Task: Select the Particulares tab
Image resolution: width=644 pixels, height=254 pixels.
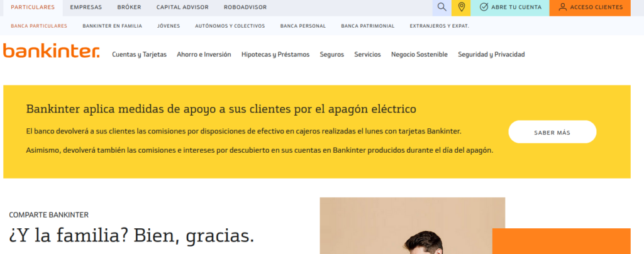Action: coord(33,8)
